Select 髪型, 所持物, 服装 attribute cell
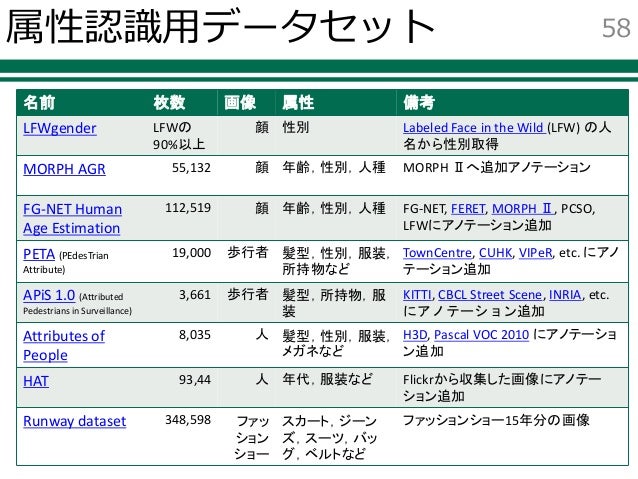This screenshot has width=638, height=479. pyautogui.click(x=334, y=303)
